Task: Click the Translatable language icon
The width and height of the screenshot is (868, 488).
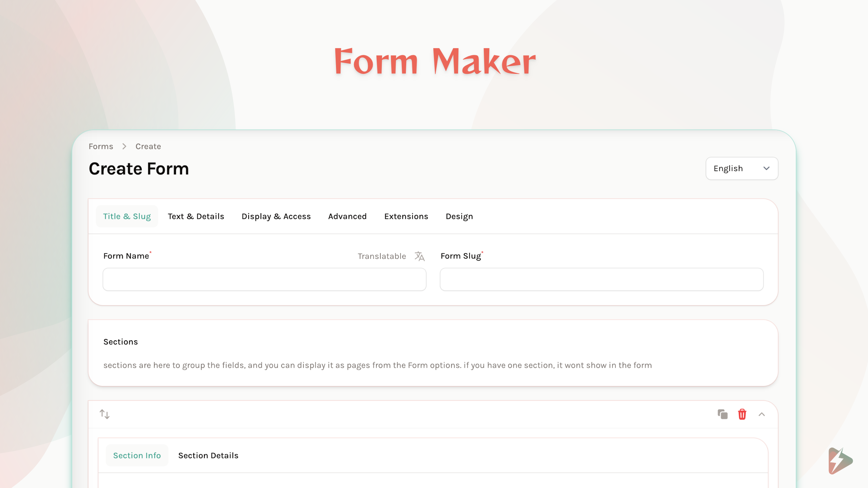Action: click(419, 256)
